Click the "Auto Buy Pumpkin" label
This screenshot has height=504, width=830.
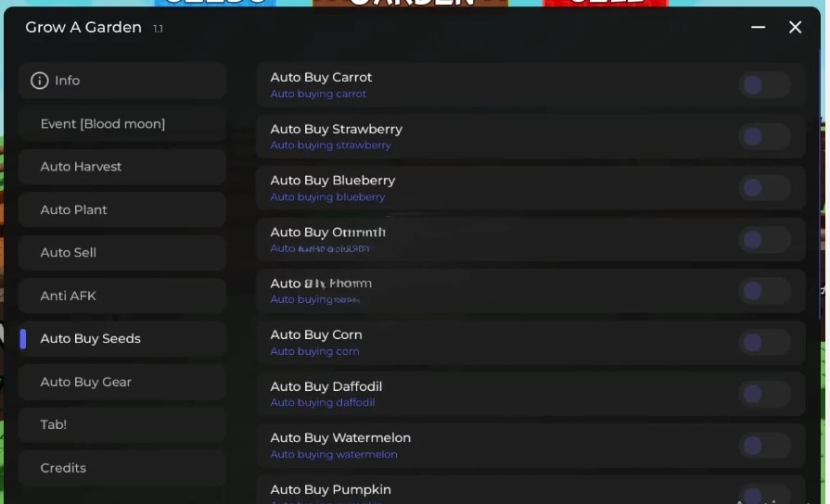click(x=330, y=490)
